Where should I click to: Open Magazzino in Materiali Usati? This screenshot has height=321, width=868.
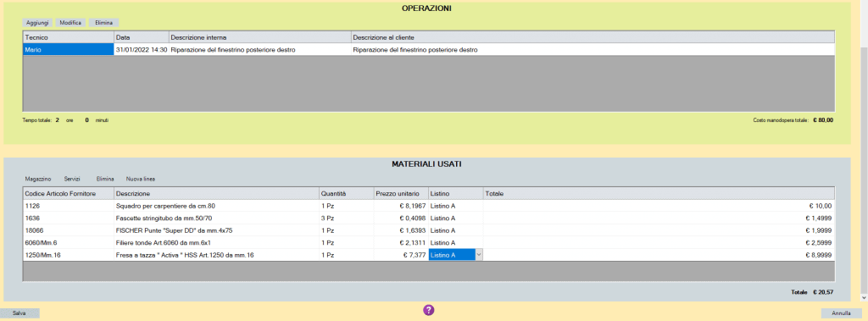pos(37,180)
